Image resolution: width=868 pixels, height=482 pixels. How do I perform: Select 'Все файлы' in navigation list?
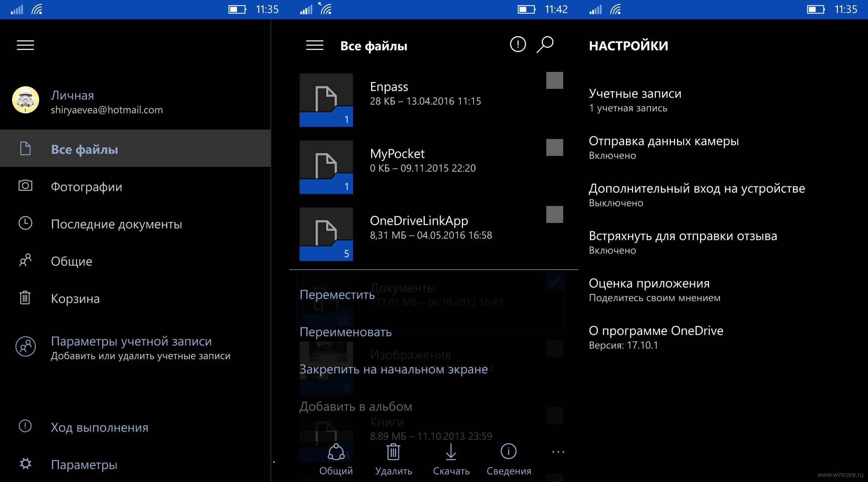[x=135, y=148]
